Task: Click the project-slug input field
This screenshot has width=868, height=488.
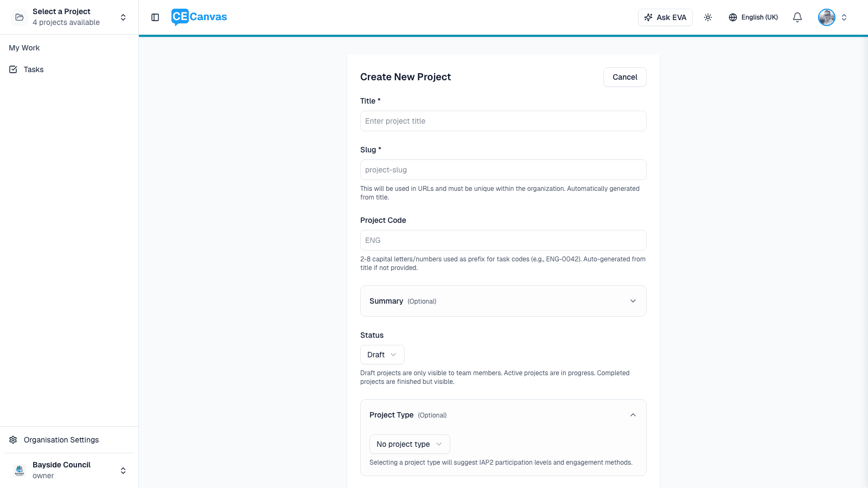Action: coord(503,170)
